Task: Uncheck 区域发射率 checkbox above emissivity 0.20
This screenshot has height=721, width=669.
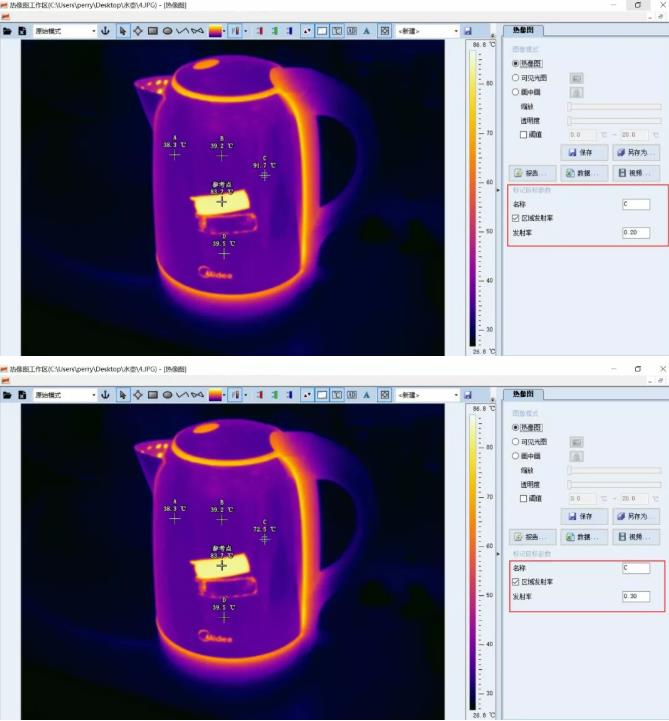Action: click(515, 218)
